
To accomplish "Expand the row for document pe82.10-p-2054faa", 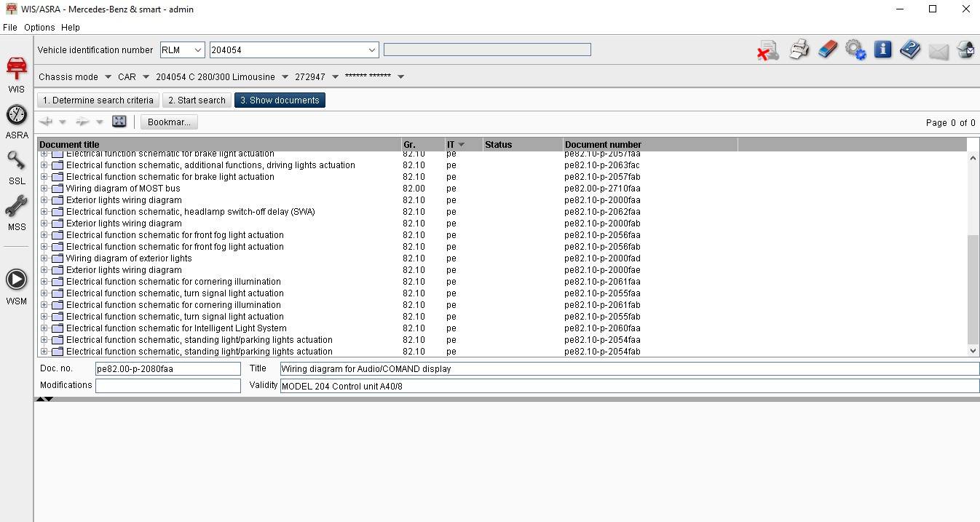I will [x=44, y=340].
